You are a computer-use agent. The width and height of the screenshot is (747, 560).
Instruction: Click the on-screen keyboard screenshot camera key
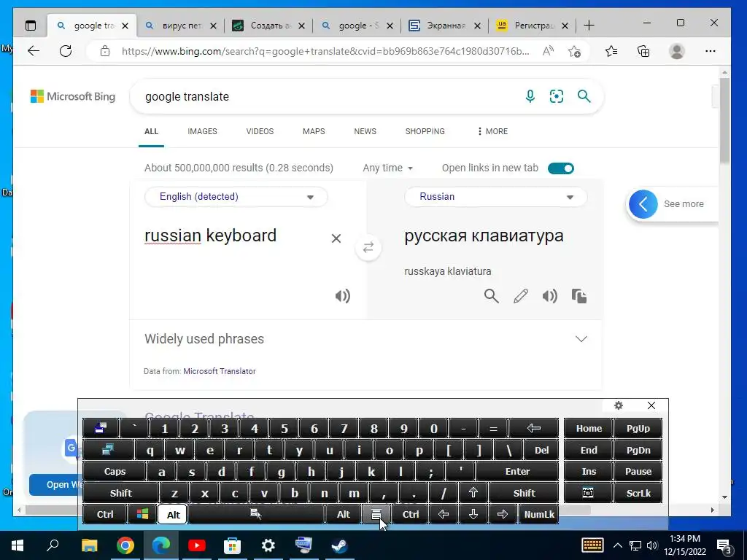coord(588,493)
